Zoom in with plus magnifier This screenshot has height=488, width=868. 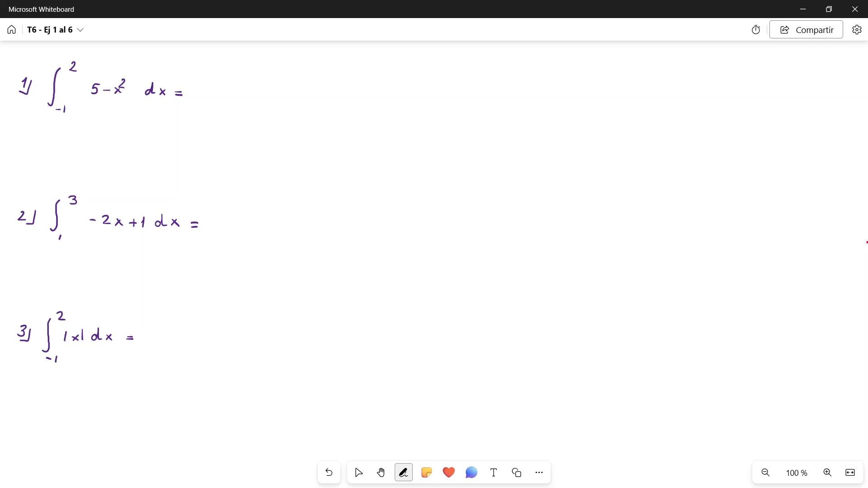pyautogui.click(x=827, y=473)
